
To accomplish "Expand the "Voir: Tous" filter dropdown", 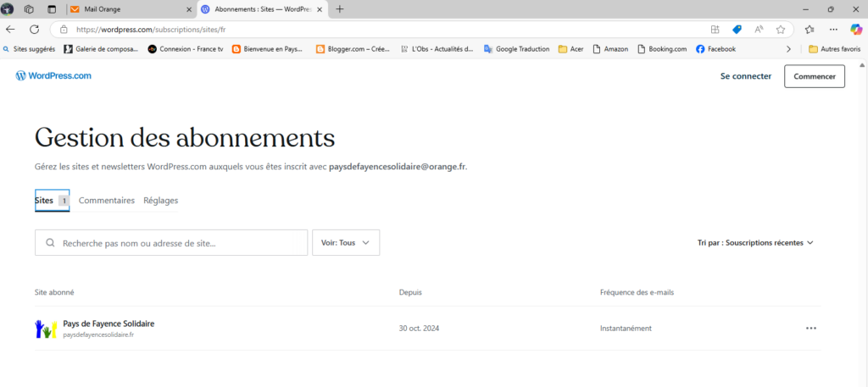I will coord(346,243).
